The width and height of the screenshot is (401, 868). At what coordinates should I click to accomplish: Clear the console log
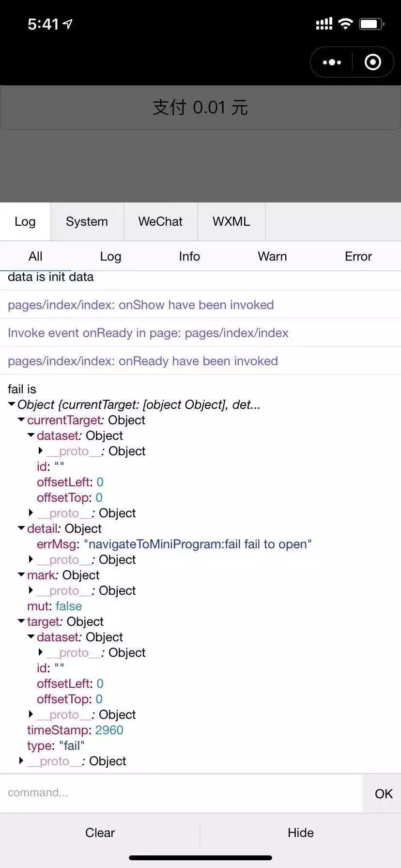click(100, 833)
